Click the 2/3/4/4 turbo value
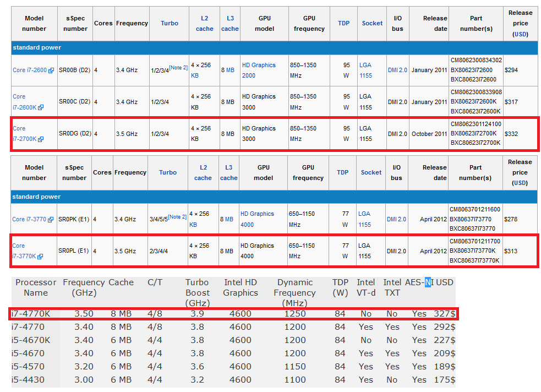This screenshot has height=392, width=541. (159, 251)
